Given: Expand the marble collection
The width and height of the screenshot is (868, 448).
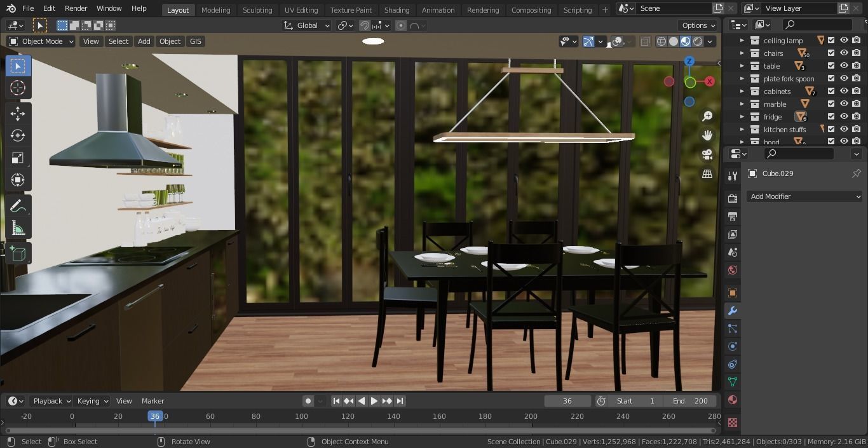Looking at the screenshot, I should point(742,104).
